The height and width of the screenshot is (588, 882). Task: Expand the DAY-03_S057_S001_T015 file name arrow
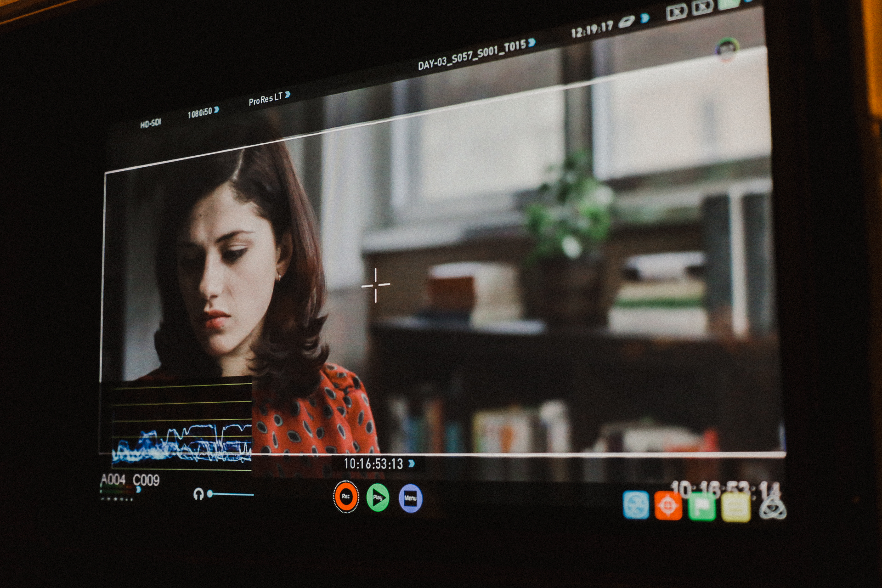[531, 42]
